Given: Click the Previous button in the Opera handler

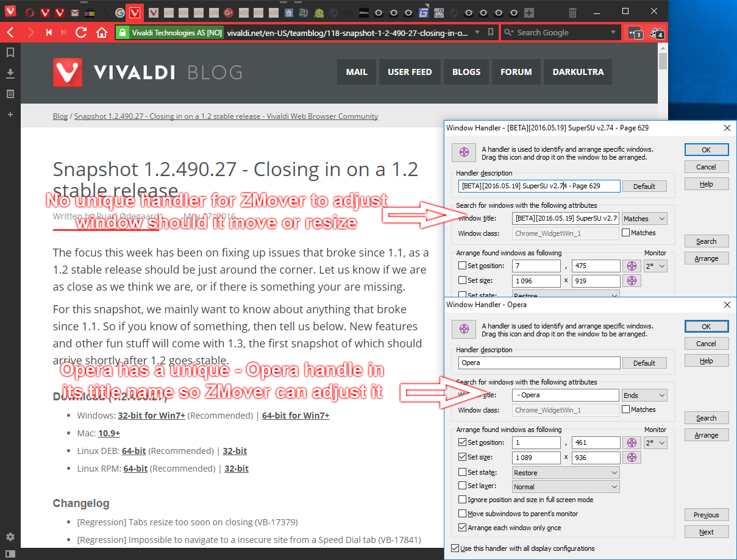Looking at the screenshot, I should tap(706, 515).
